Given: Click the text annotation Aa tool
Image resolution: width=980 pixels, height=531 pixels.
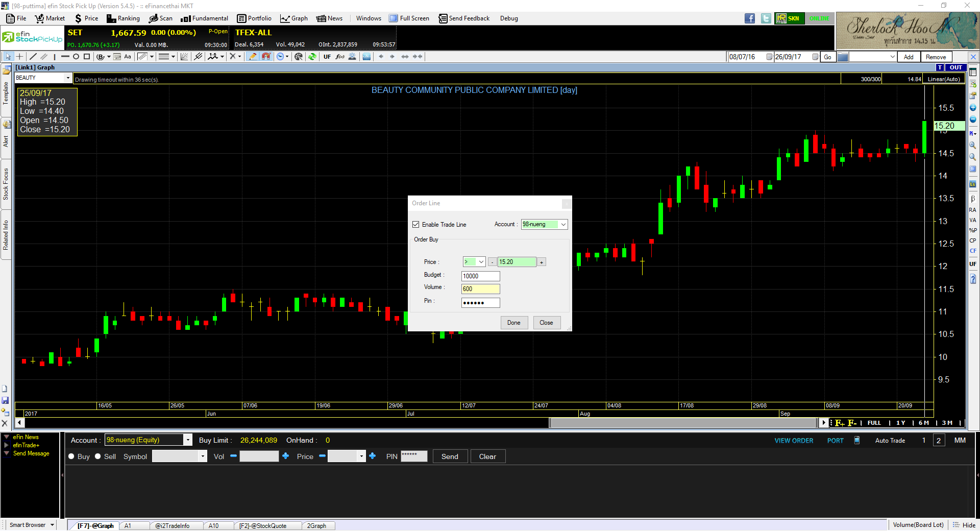Looking at the screenshot, I should pos(128,57).
